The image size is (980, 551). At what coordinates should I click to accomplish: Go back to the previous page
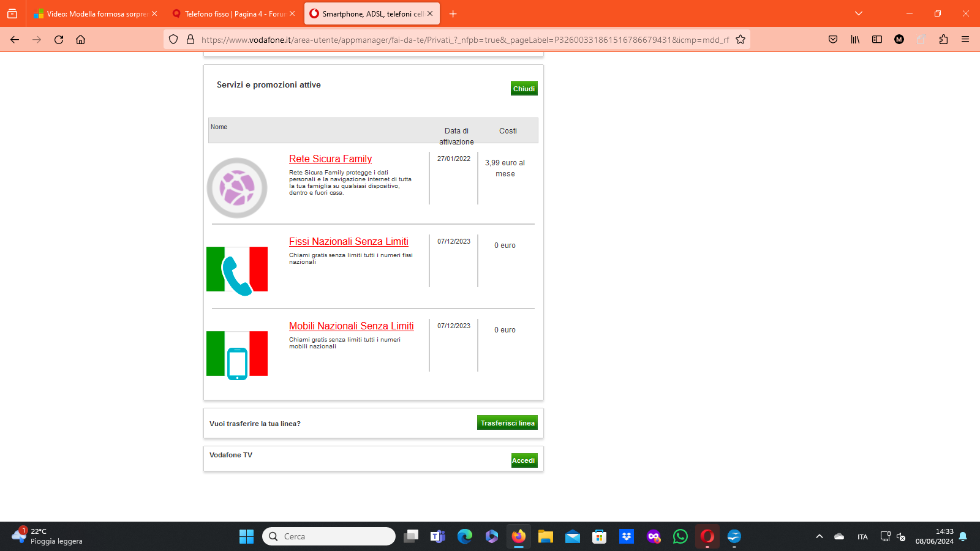15,40
